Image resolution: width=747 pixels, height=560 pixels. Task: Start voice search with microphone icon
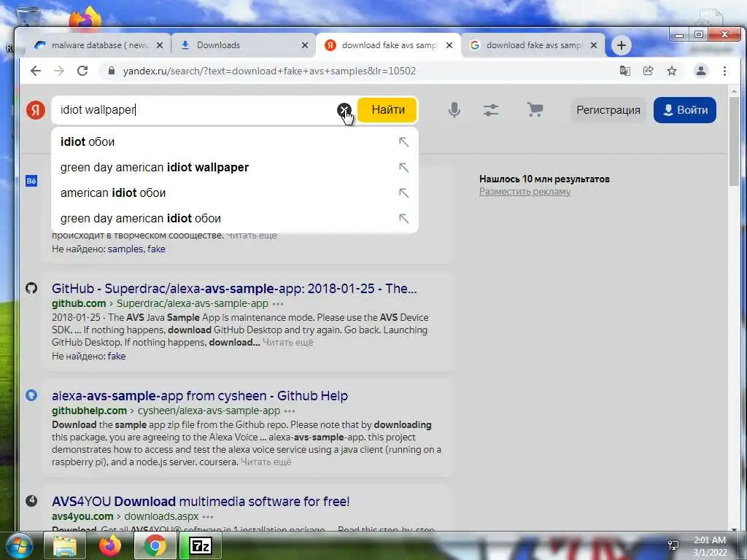point(454,110)
